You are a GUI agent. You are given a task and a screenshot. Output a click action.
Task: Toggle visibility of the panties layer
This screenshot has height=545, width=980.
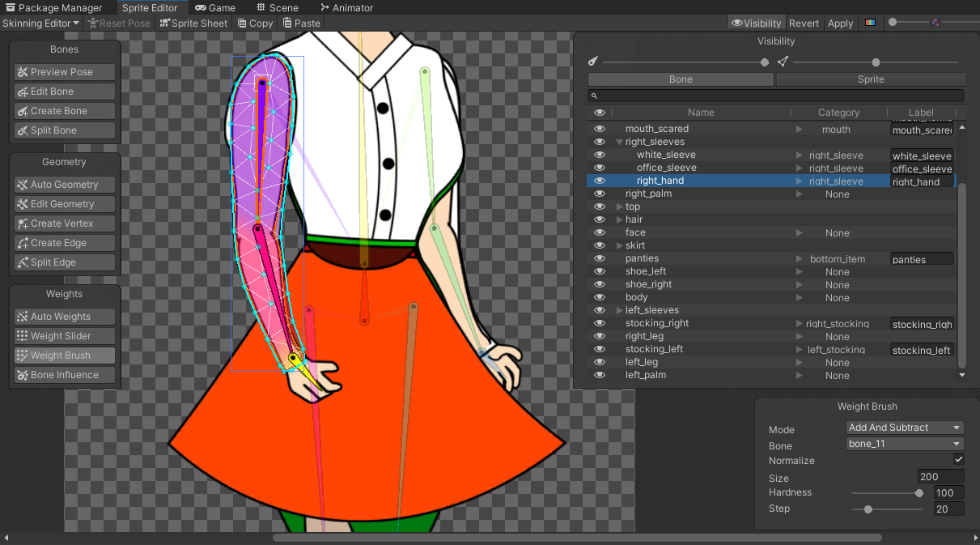pos(600,258)
